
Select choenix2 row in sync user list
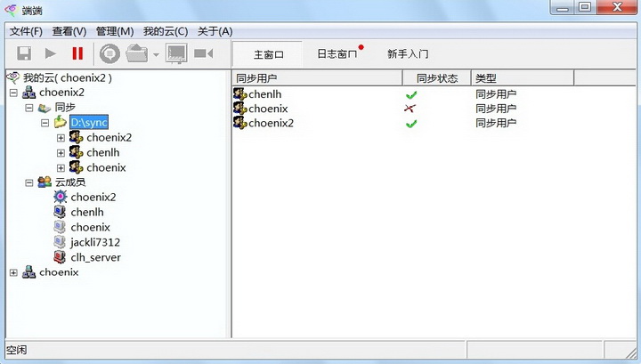(271, 124)
